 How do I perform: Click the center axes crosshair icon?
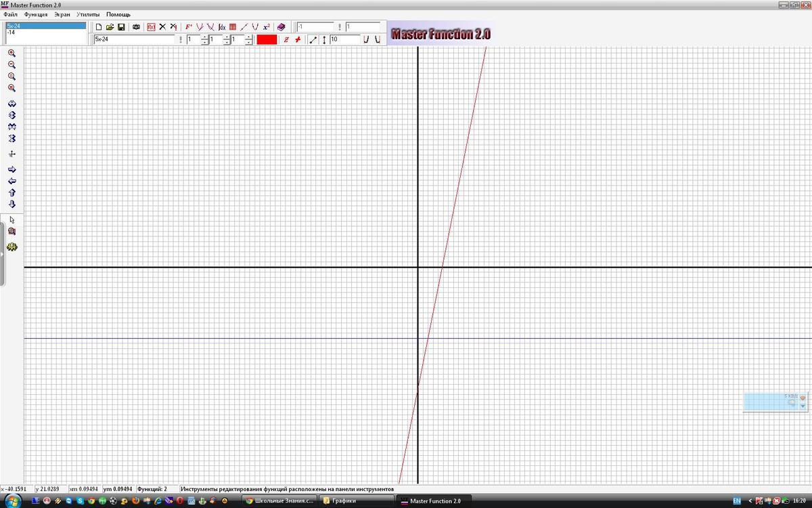click(x=12, y=154)
